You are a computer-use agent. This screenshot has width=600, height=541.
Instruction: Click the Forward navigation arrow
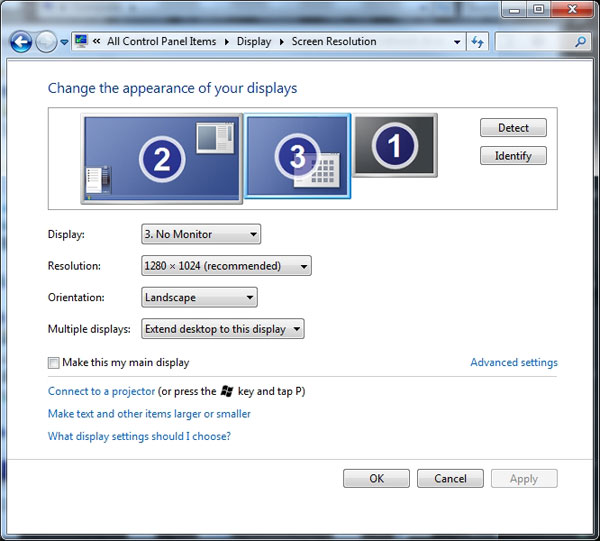46,42
